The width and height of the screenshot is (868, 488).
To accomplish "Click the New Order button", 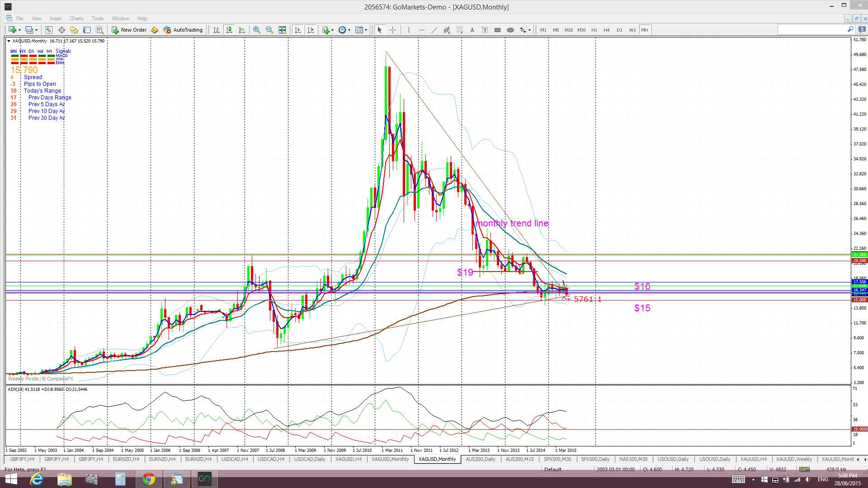I will click(x=129, y=30).
